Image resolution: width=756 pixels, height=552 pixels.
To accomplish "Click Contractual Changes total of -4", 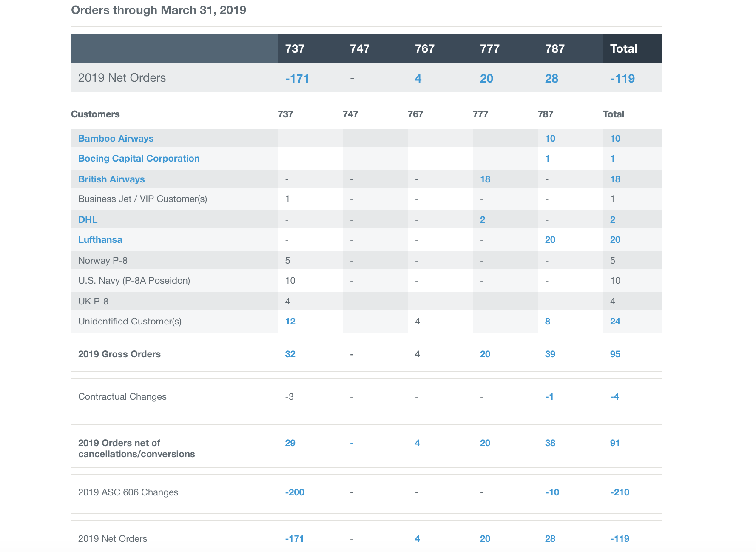I will [614, 397].
